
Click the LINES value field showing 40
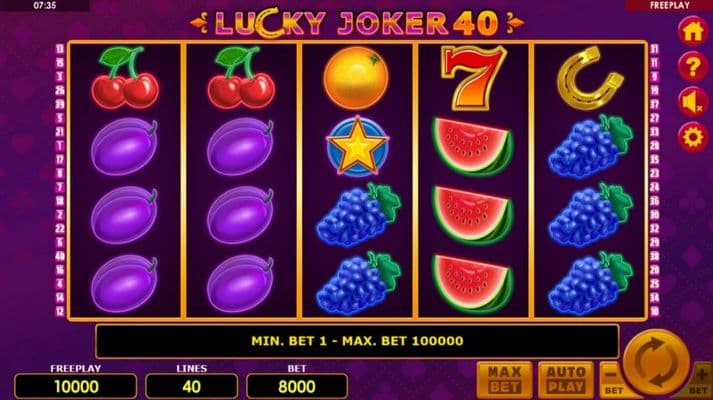(x=191, y=386)
